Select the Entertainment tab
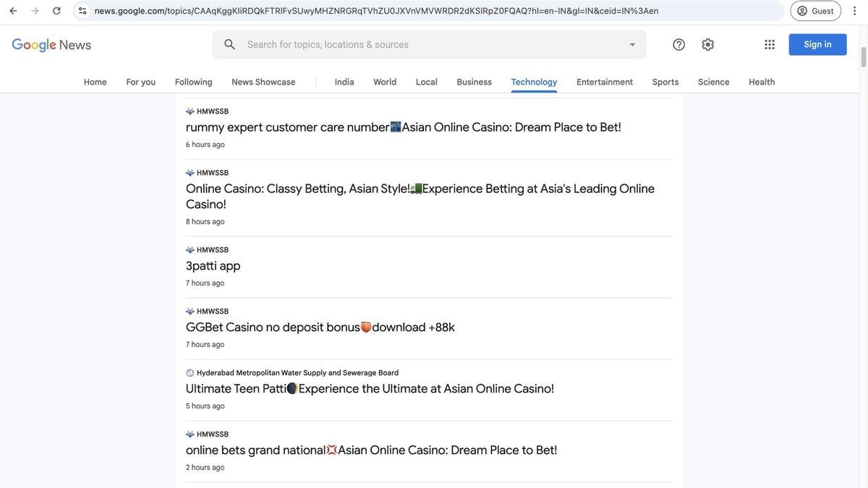Image resolution: width=868 pixels, height=488 pixels. click(605, 82)
